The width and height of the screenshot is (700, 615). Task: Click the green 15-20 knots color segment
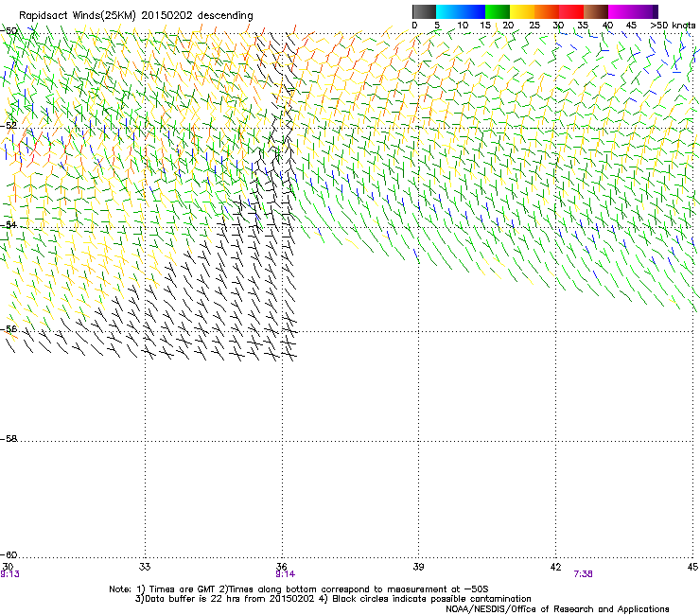point(498,11)
